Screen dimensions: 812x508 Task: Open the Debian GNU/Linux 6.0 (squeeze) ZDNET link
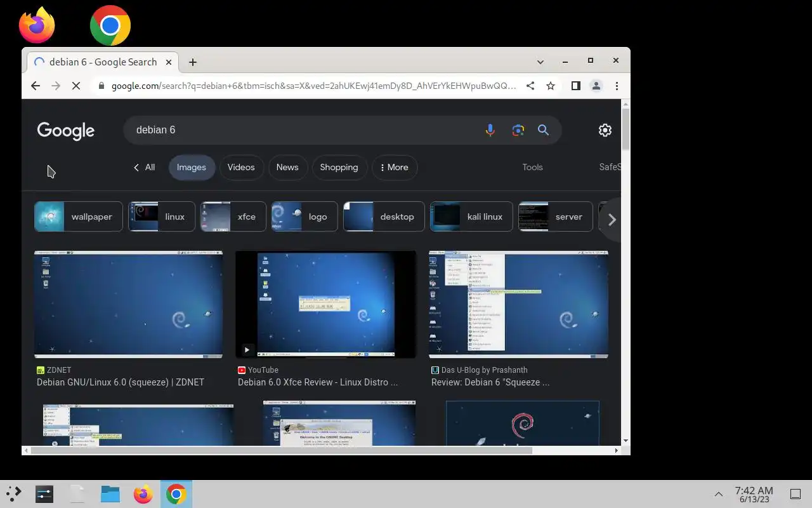tap(121, 382)
